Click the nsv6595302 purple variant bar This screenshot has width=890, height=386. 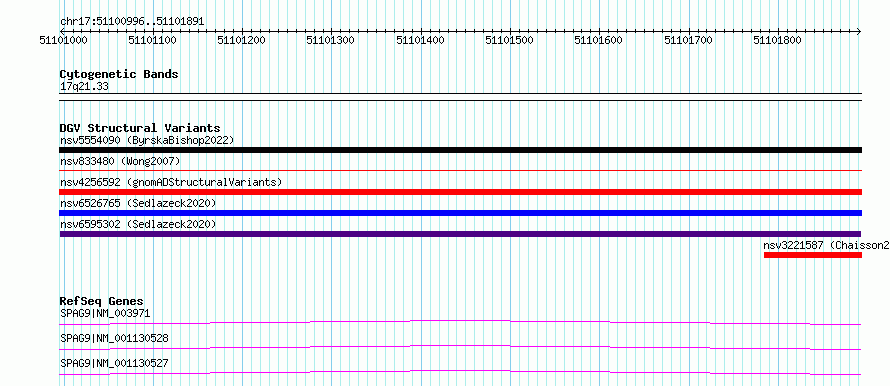[x=460, y=234]
